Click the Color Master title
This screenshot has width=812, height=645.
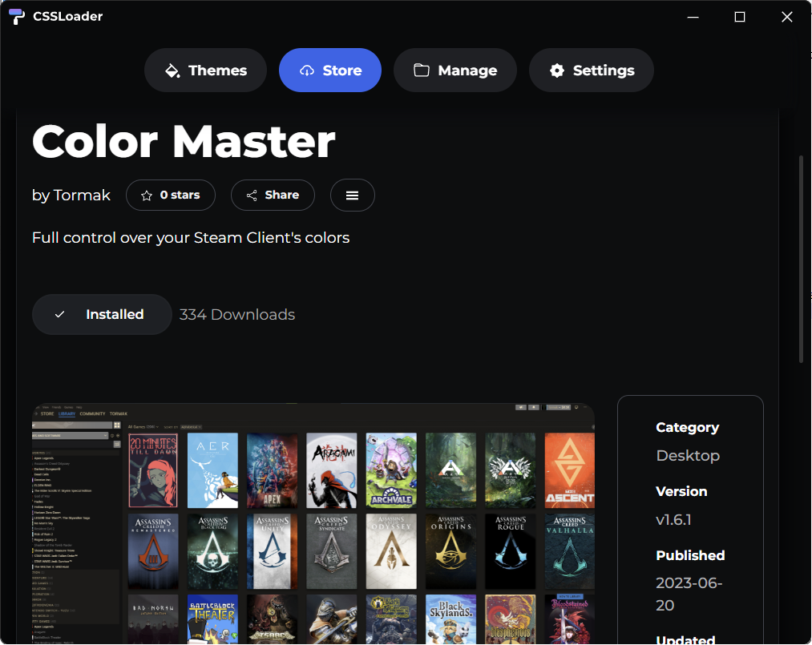point(184,141)
